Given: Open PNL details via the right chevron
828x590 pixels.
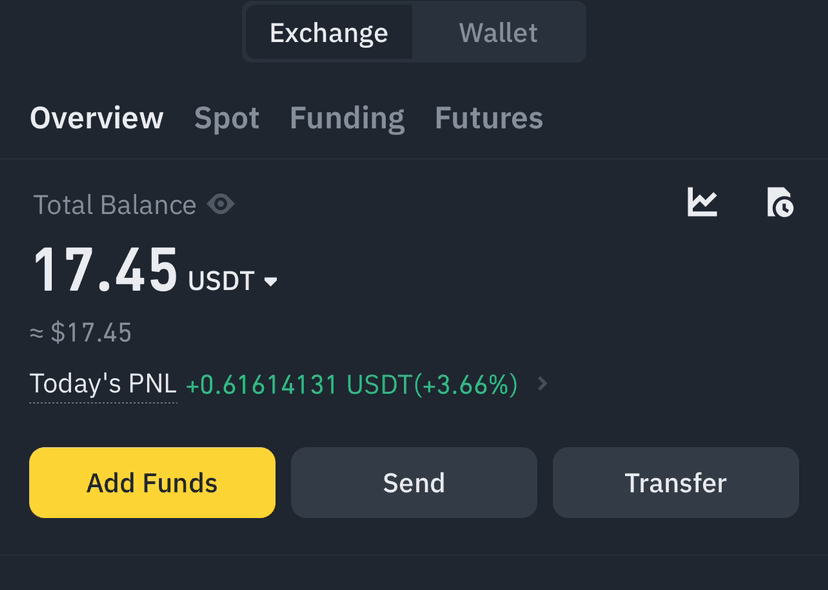Looking at the screenshot, I should pyautogui.click(x=542, y=383).
